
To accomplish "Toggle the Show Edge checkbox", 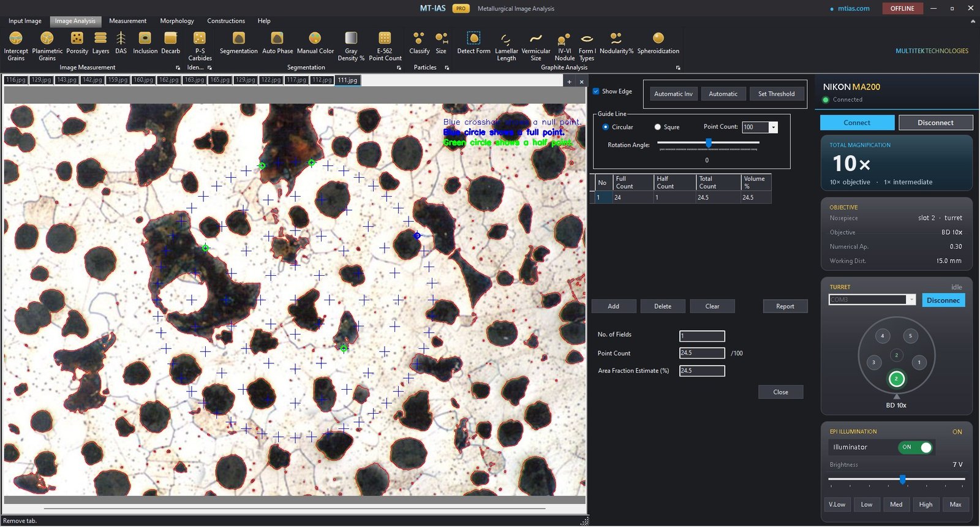I will pyautogui.click(x=596, y=91).
